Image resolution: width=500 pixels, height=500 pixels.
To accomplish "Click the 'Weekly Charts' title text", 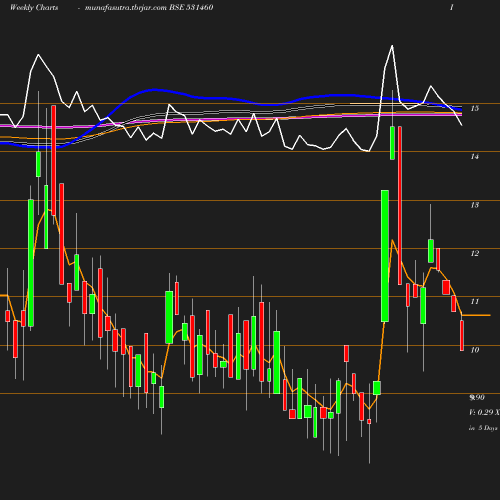I will [x=34, y=8].
